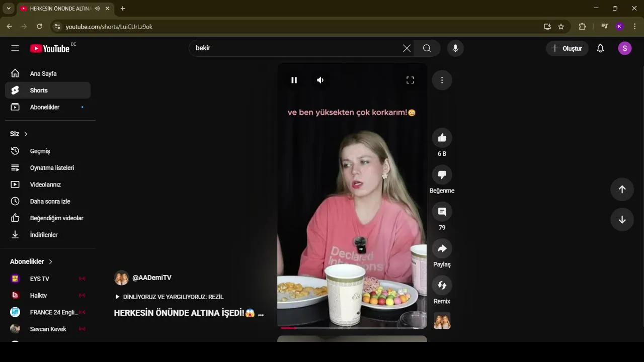Open Beğendiğim videolar
Screen dimensions: 644x362
(x=48, y=218)
